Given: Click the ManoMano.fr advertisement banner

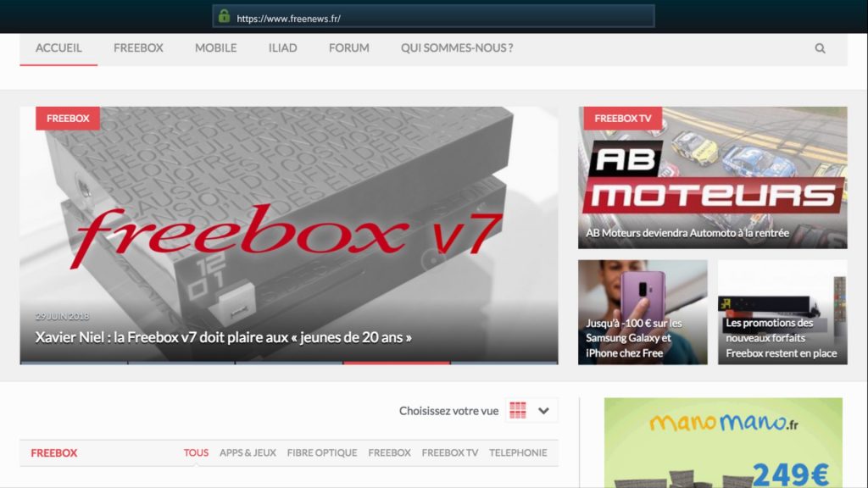Looking at the screenshot, I should pyautogui.click(x=723, y=442).
